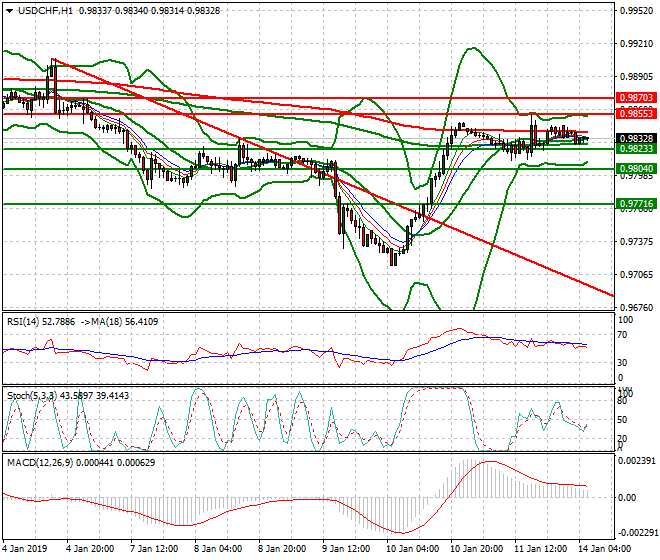The height and width of the screenshot is (560, 660).
Task: Click the 4 Jan 20:00 time label
Action: pyautogui.click(x=90, y=549)
